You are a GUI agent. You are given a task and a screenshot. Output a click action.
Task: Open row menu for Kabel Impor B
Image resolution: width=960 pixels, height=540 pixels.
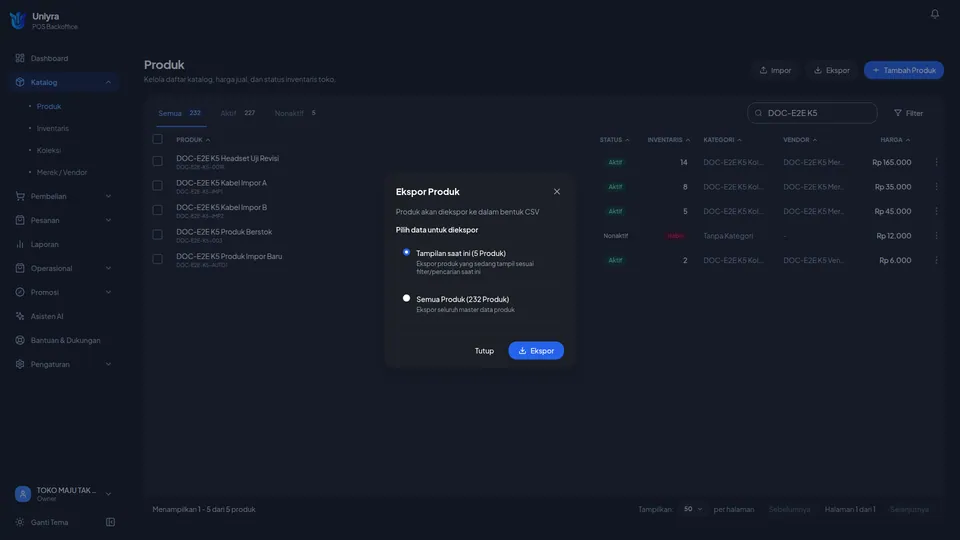(x=936, y=211)
